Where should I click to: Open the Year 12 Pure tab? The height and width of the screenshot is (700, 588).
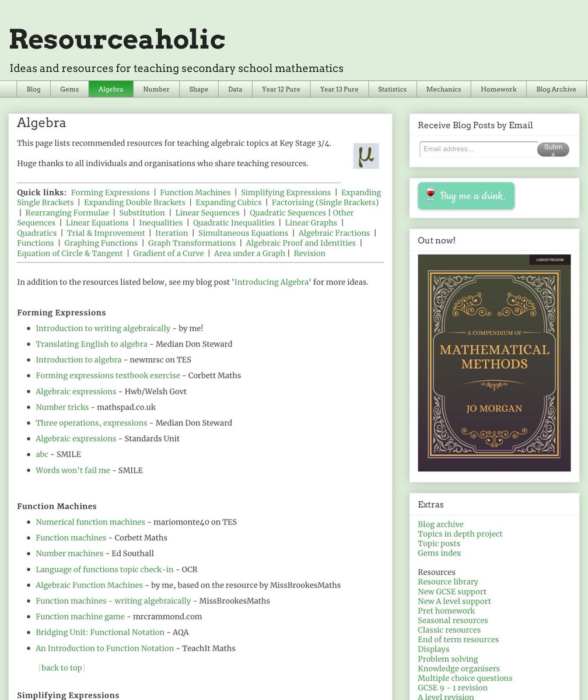pos(281,89)
